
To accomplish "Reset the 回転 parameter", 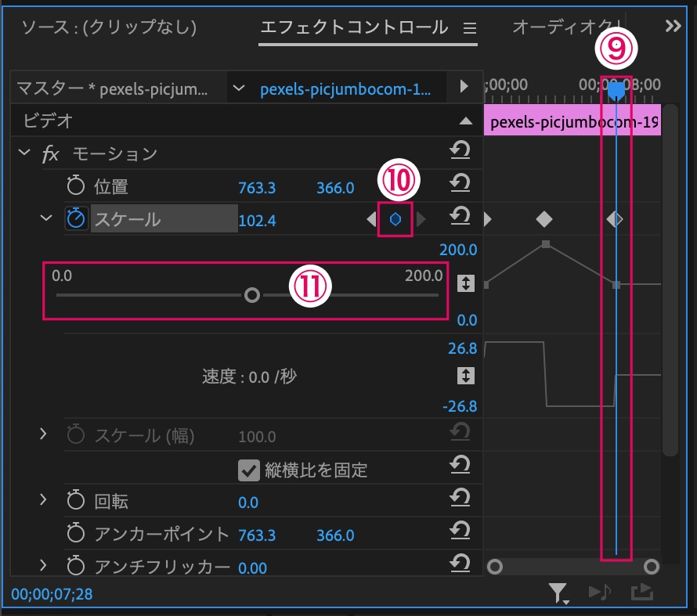I will click(460, 498).
